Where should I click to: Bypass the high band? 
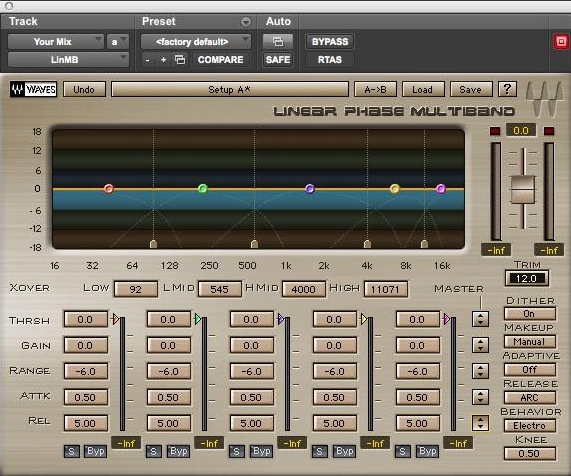[x=344, y=452]
